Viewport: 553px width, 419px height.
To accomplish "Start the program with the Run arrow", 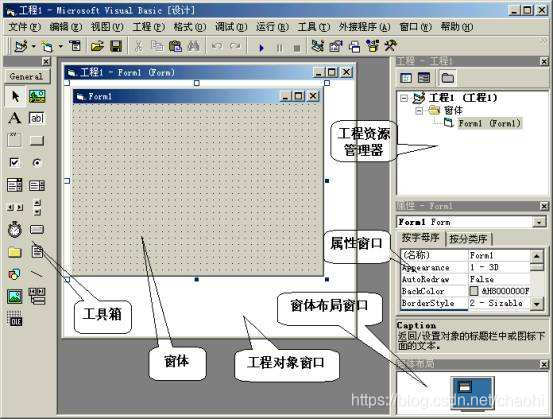I will click(x=261, y=47).
